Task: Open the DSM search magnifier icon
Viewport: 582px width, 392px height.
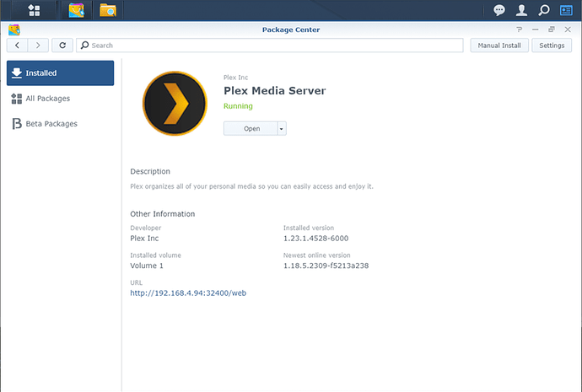Action: tap(544, 10)
